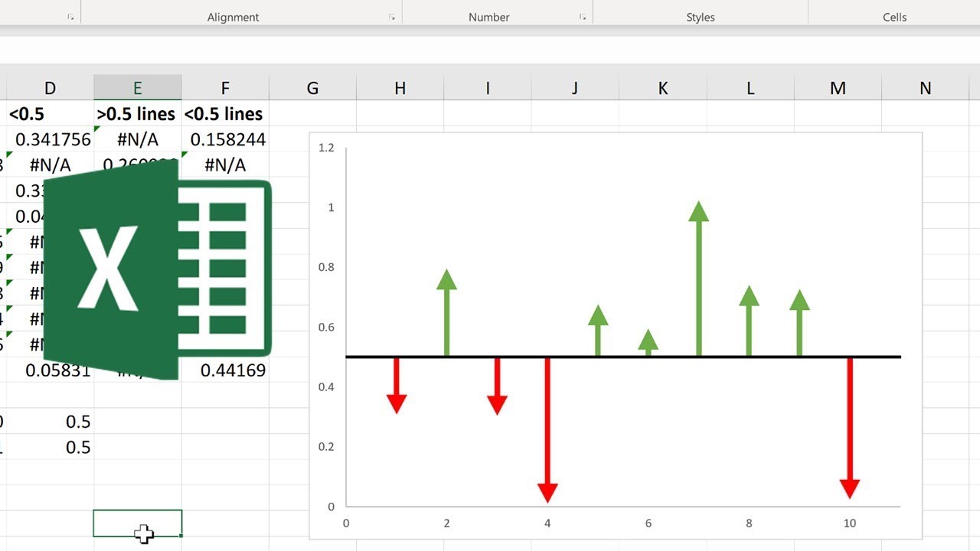
Task: Select the green arrow at x=5
Action: pyautogui.click(x=598, y=330)
